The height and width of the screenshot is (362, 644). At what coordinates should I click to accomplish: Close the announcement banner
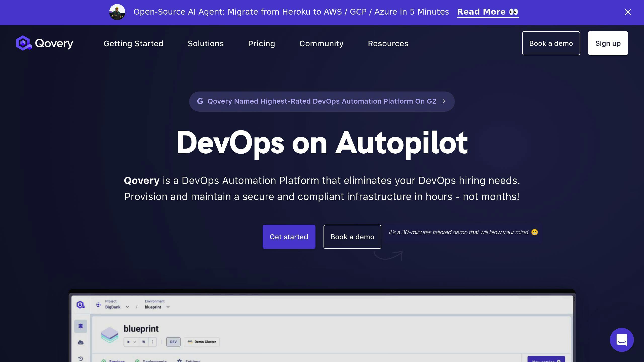point(628,12)
